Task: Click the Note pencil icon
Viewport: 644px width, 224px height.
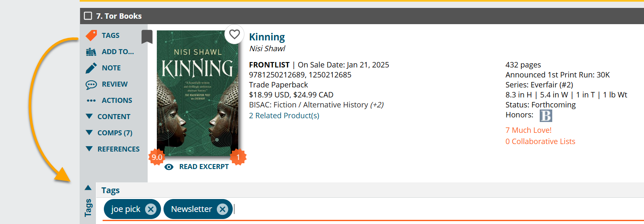Action: pos(91,68)
